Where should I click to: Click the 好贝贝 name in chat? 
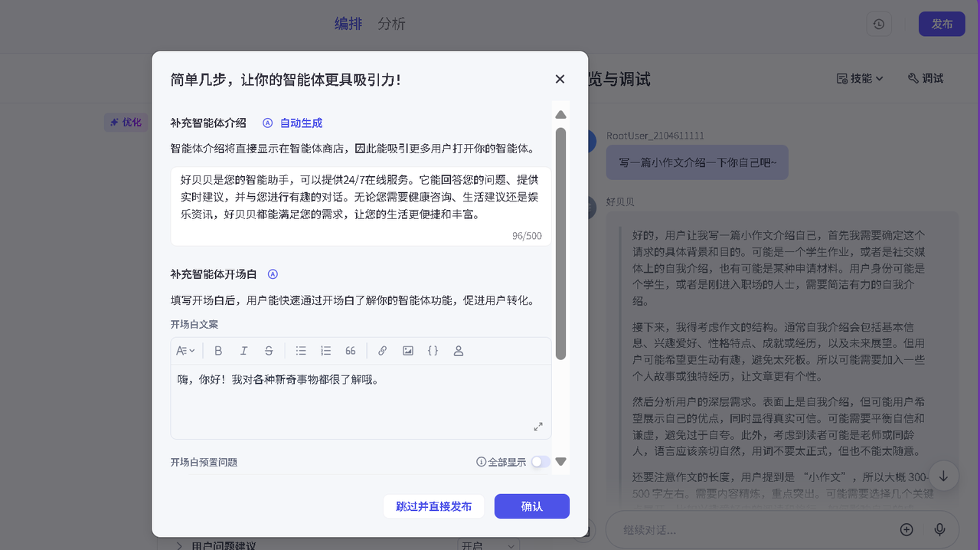[x=620, y=201]
